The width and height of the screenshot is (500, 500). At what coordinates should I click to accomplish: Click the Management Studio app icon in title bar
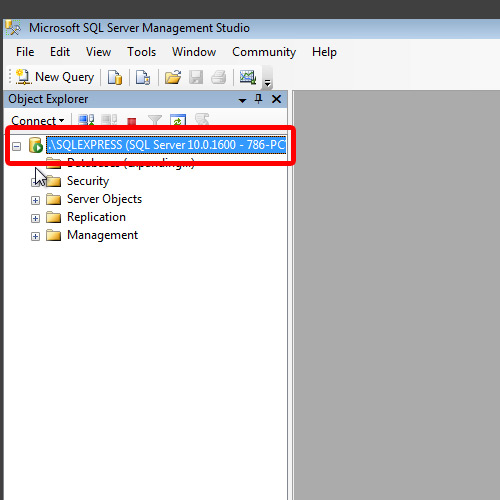13,28
